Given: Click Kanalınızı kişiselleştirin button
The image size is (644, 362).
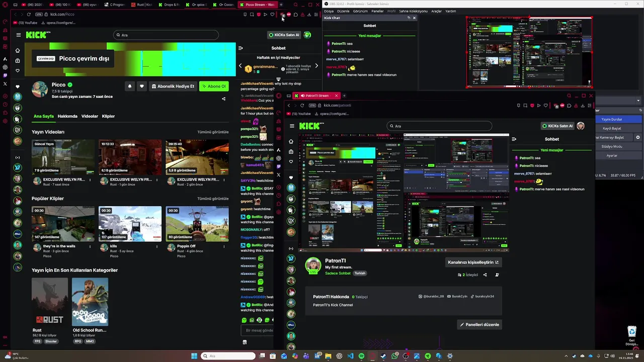Looking at the screenshot, I should tap(473, 262).
